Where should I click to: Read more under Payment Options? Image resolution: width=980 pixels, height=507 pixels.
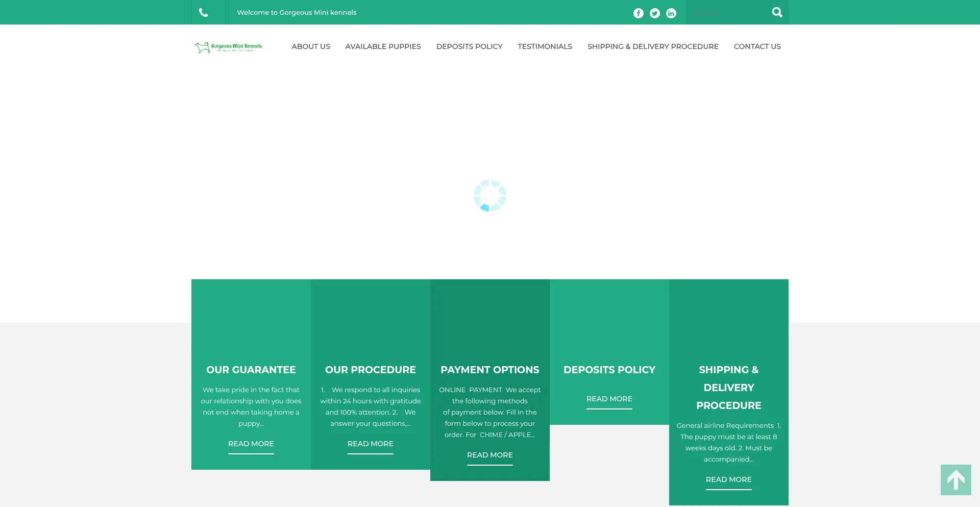point(489,455)
